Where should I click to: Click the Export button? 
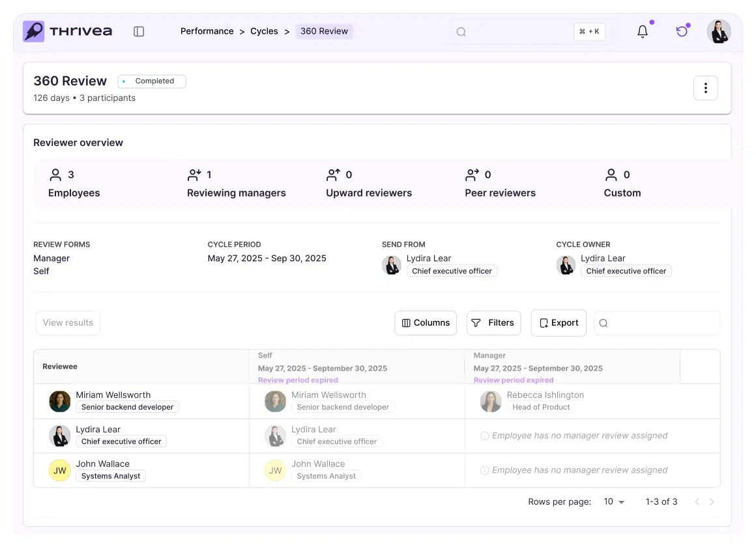point(559,323)
